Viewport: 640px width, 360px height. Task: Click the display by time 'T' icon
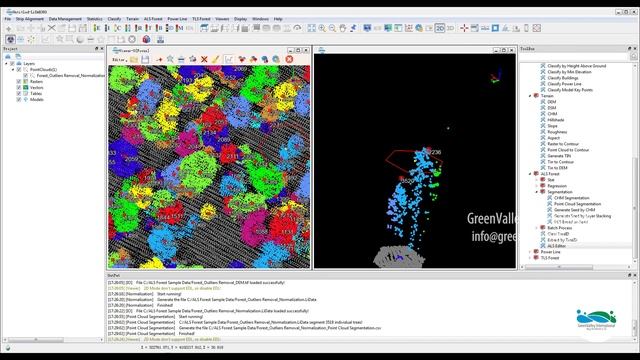pos(149,28)
